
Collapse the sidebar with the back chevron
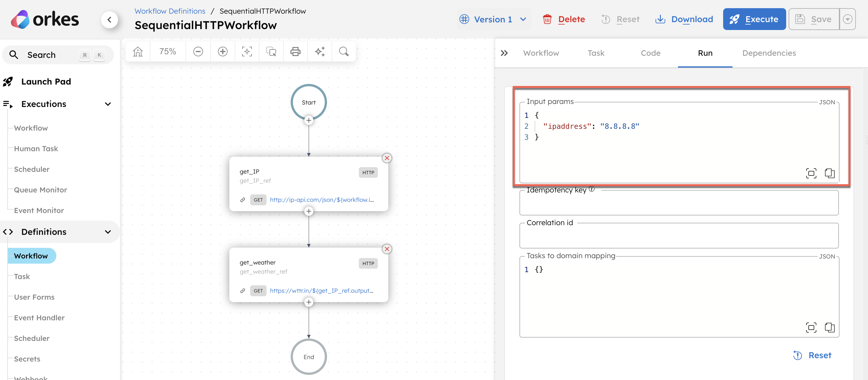click(x=109, y=19)
